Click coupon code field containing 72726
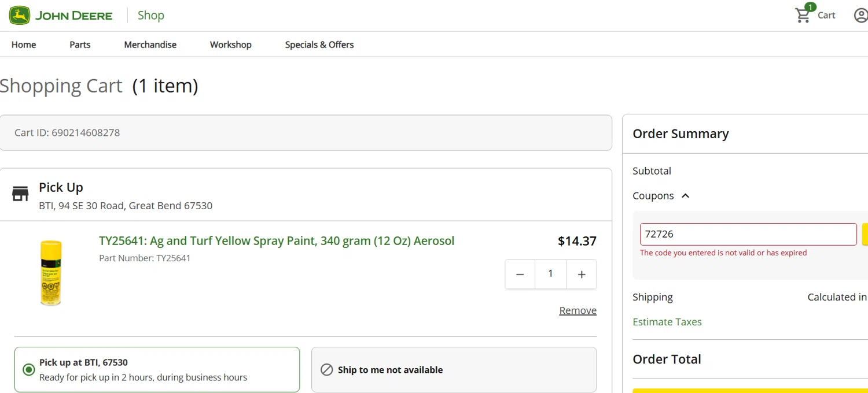The height and width of the screenshot is (393, 868). tap(748, 234)
